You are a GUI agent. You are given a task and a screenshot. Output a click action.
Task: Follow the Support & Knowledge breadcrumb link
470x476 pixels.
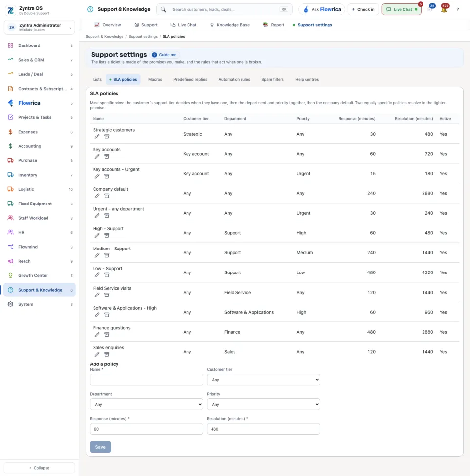coord(104,36)
